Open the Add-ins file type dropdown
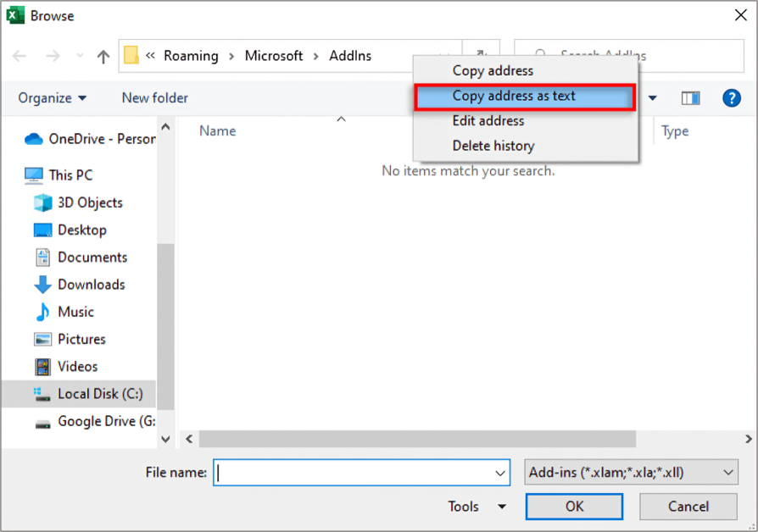The height and width of the screenshot is (532, 758). [x=631, y=472]
